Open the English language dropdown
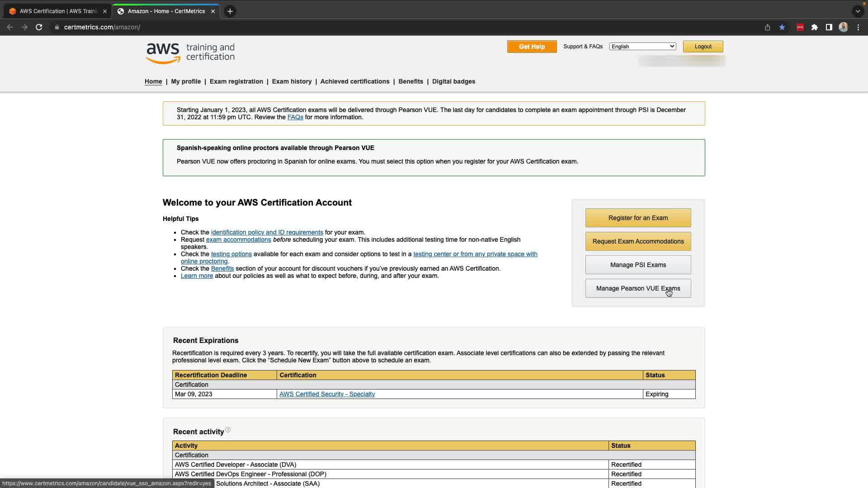Viewport: 868px width, 488px height. point(642,47)
